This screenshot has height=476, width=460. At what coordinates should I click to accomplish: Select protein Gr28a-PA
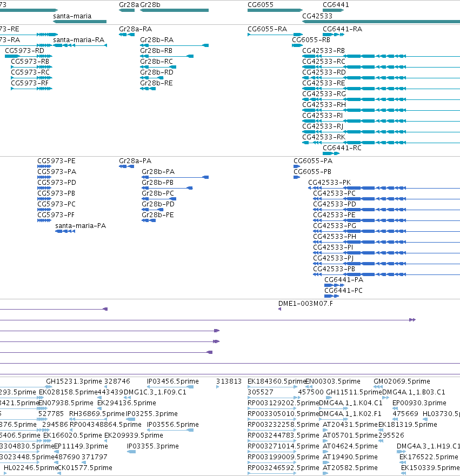[x=126, y=166]
